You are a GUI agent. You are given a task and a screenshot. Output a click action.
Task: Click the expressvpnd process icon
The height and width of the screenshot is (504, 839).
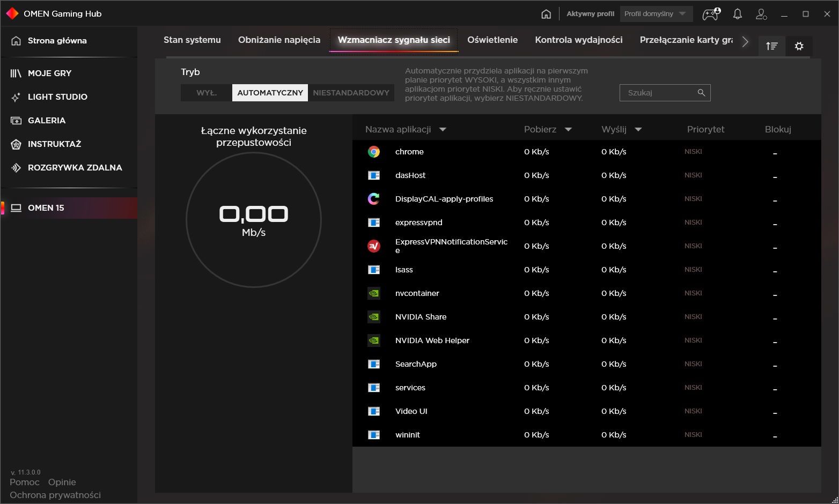[374, 223]
